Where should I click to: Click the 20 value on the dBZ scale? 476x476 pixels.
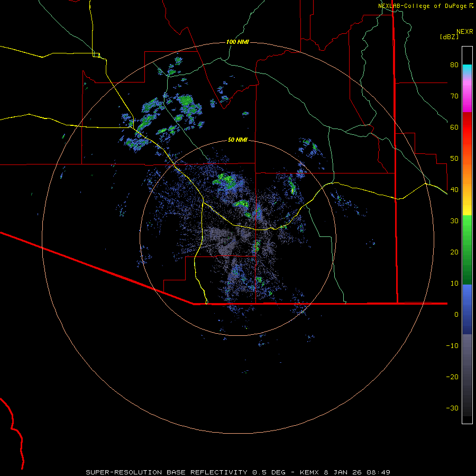(454, 252)
